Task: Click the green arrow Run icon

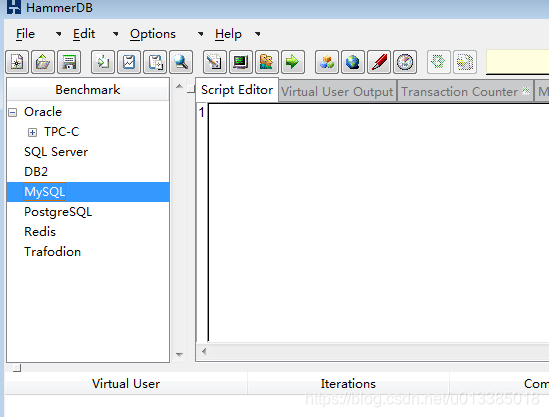Action: click(x=293, y=62)
